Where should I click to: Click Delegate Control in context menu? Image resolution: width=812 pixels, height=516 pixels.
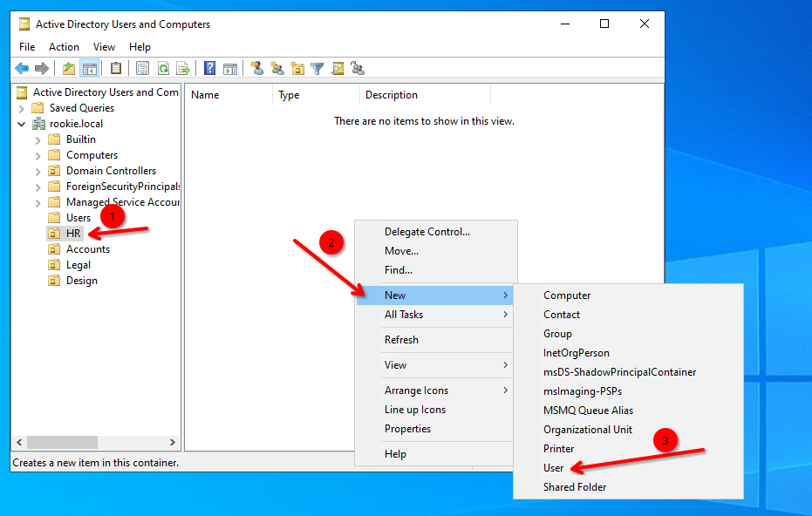427,232
